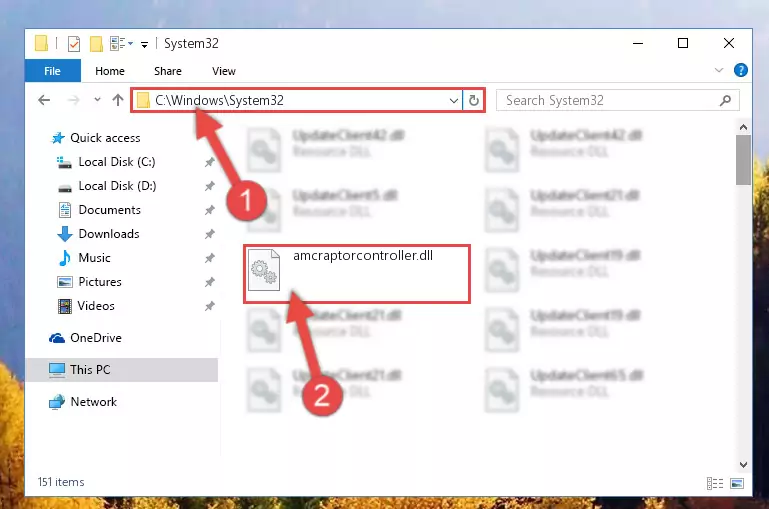The height and width of the screenshot is (509, 769).
Task: Click pin icon next to Downloads
Action: pyautogui.click(x=209, y=234)
